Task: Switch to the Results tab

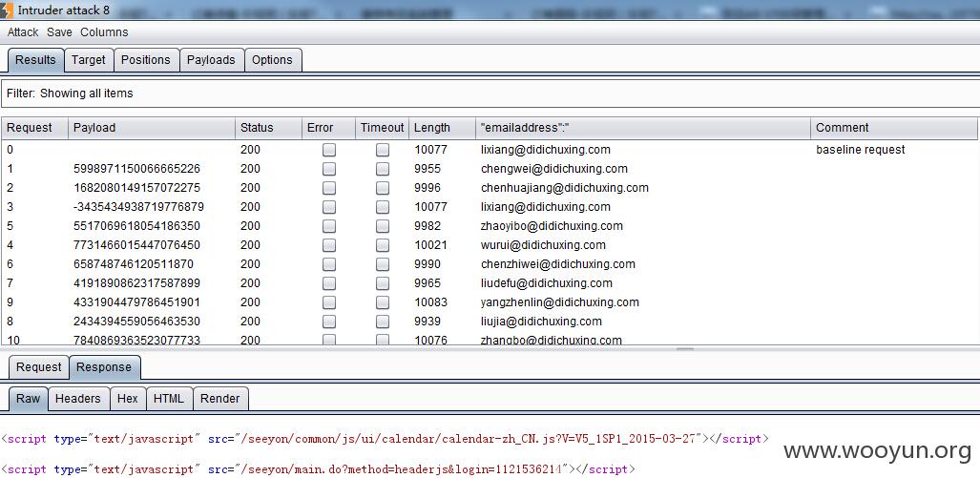Action: [35, 60]
